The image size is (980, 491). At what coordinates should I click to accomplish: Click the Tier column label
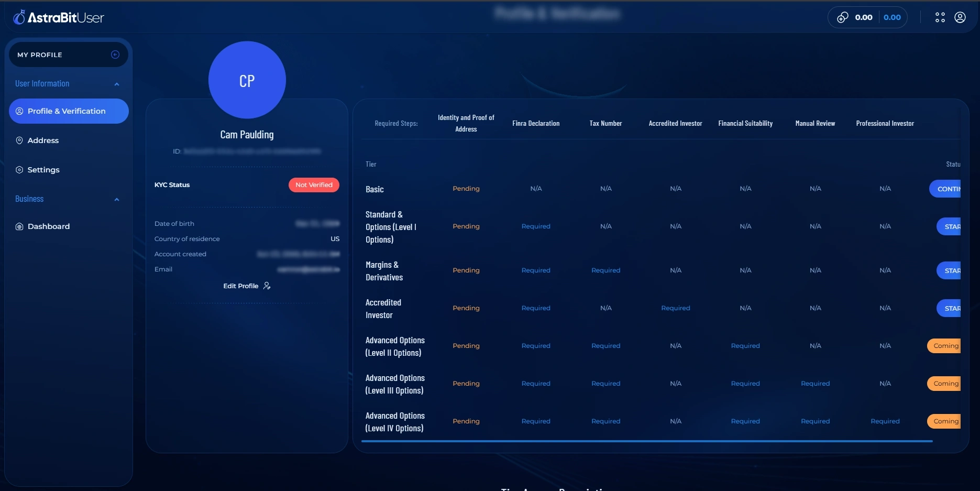click(371, 165)
